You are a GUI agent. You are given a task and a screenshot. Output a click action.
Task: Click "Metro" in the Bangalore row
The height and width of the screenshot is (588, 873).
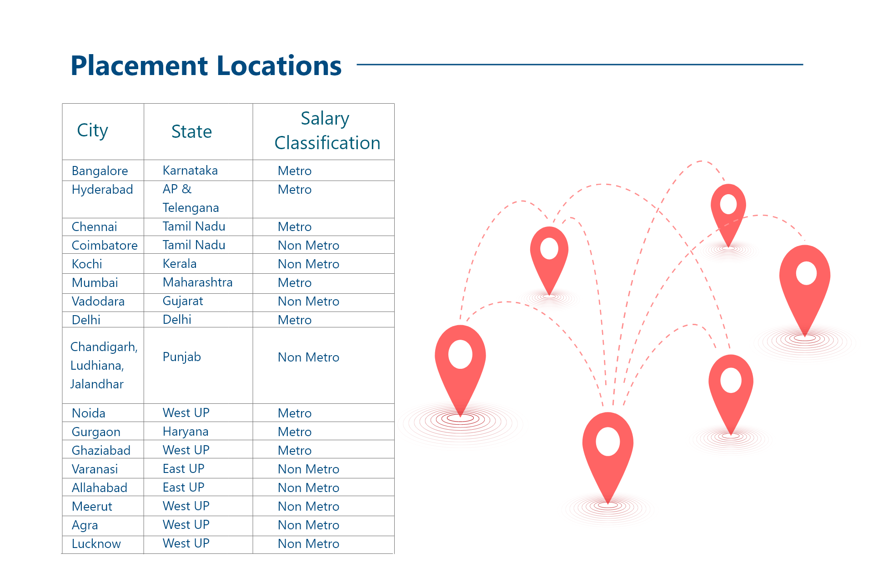[x=295, y=171]
